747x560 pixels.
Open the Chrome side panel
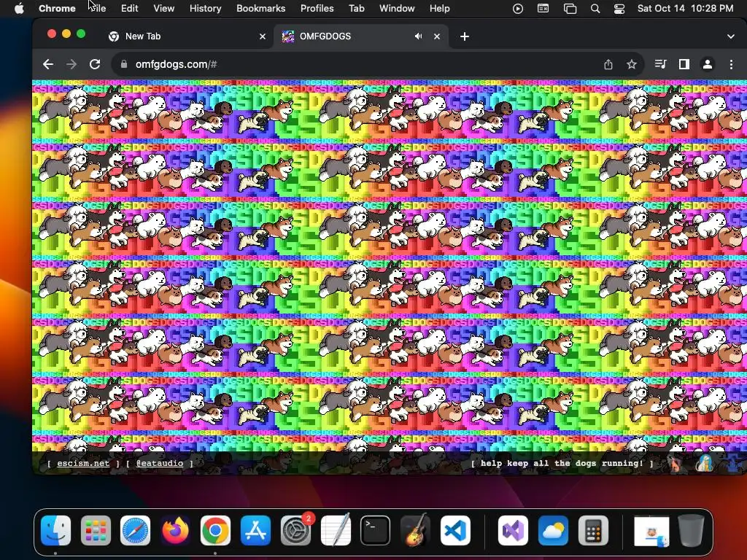pyautogui.click(x=684, y=64)
